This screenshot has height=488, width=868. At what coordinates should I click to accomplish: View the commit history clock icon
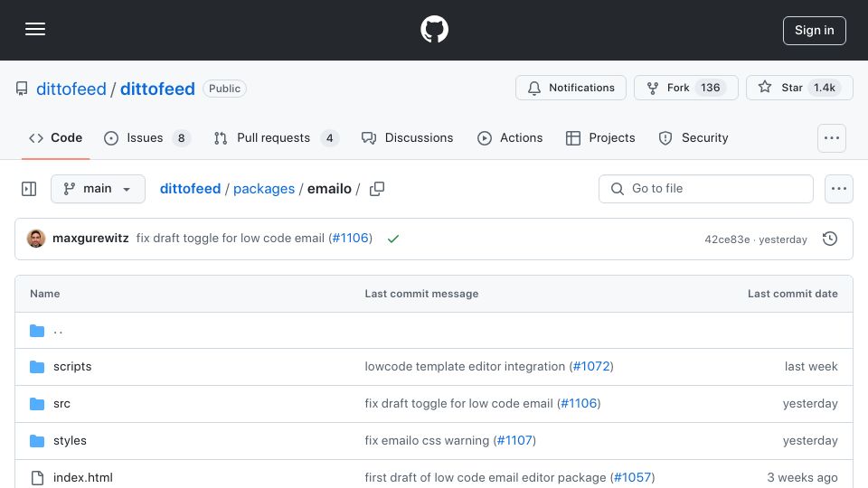click(x=829, y=239)
